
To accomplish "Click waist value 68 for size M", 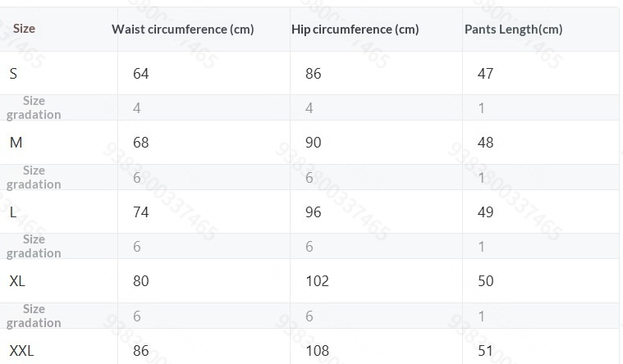I will click(141, 143).
